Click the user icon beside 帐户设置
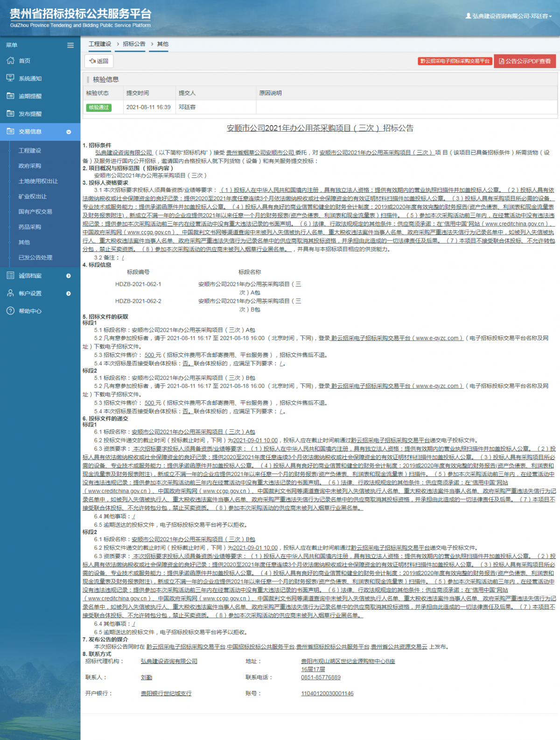The width and height of the screenshot is (560, 740). click(10, 293)
